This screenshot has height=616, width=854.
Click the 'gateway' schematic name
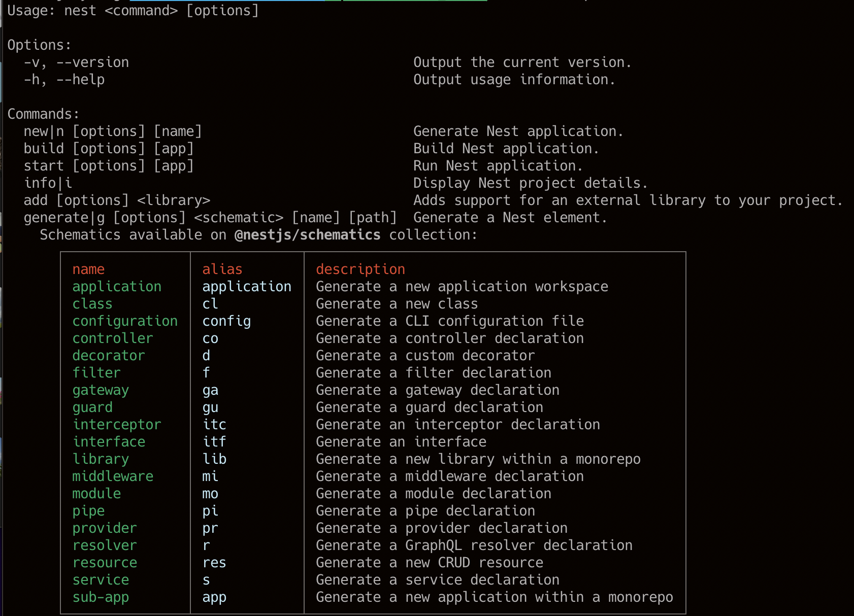click(101, 390)
